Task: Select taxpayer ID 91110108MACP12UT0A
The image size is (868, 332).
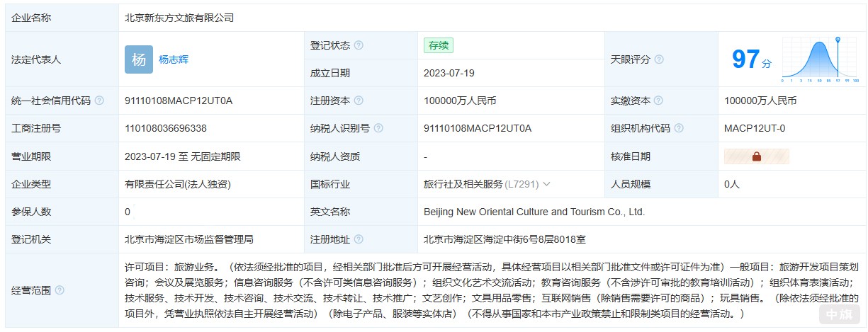Action: 478,128
